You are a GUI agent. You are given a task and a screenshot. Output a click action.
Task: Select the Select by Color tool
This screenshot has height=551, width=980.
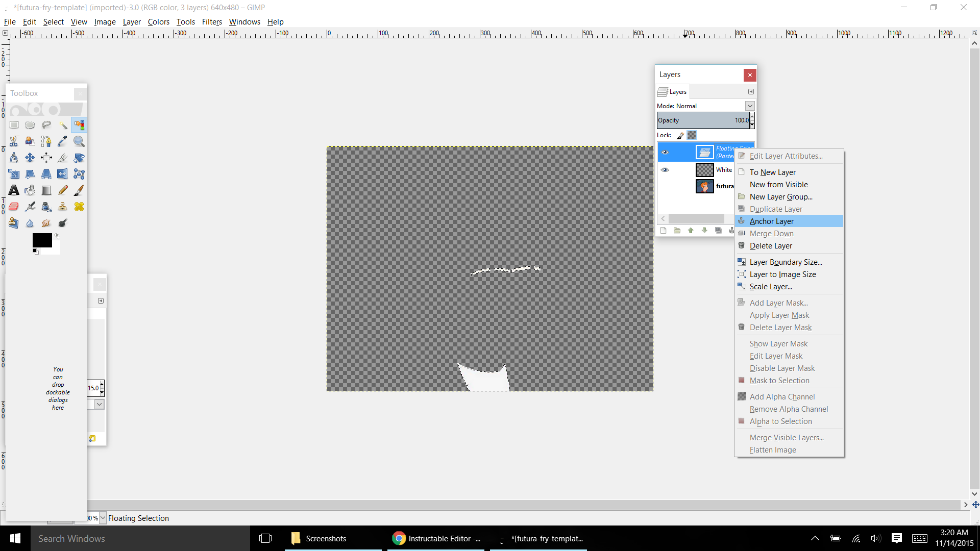(79, 125)
